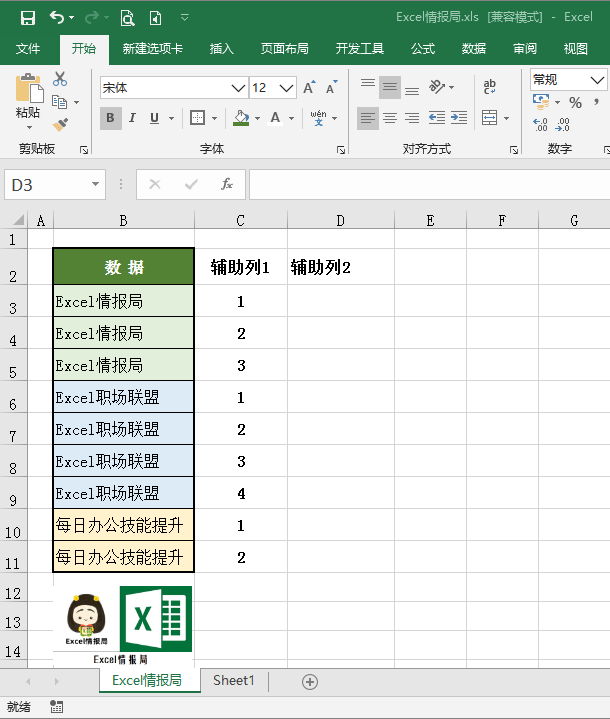Expand the Paste options arrow under 粘贴
610x719 pixels.
[29, 127]
